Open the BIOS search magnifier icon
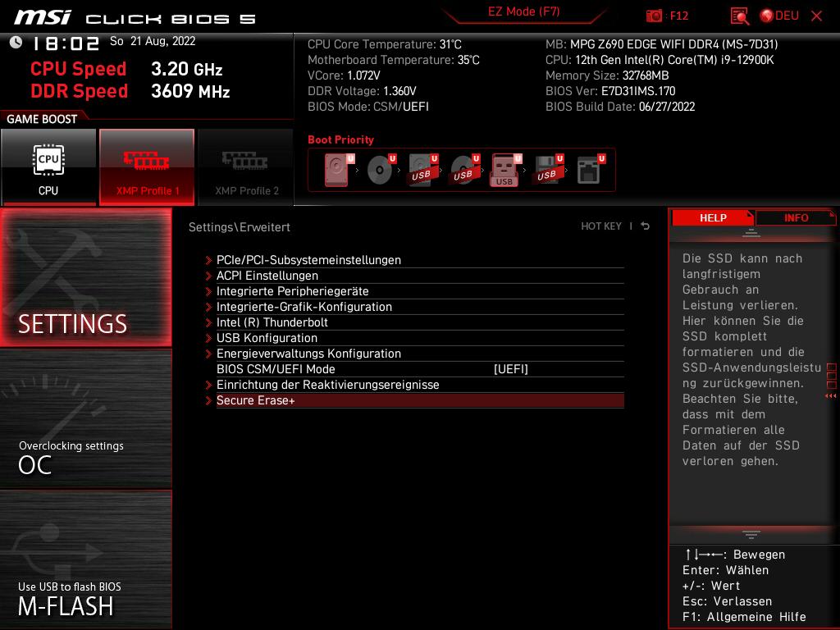Image resolution: width=840 pixels, height=630 pixels. coord(739,16)
